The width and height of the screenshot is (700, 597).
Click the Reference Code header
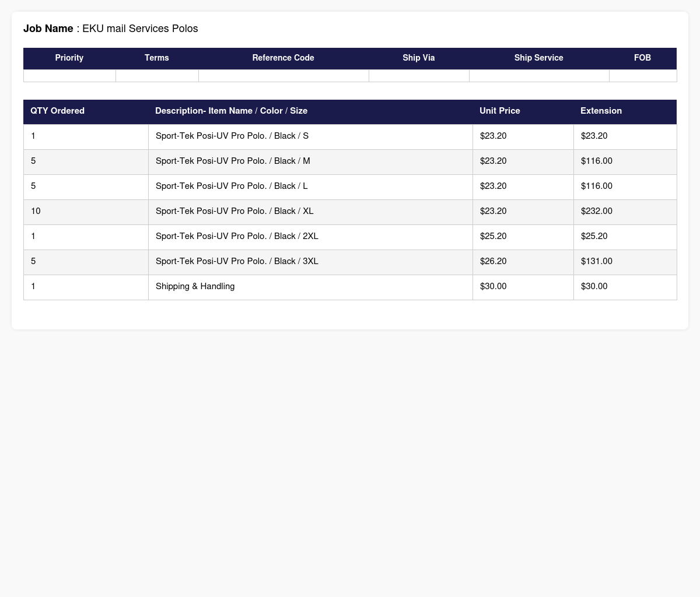click(283, 58)
